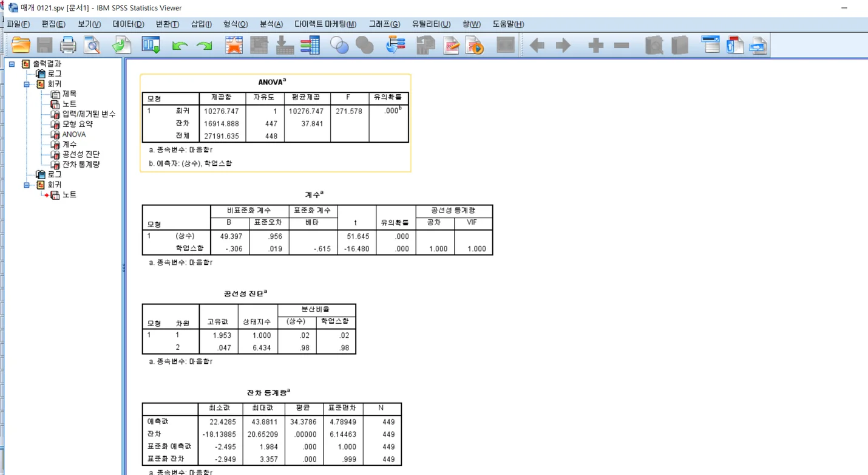
Task: Click the Variables table icon
Action: click(310, 45)
